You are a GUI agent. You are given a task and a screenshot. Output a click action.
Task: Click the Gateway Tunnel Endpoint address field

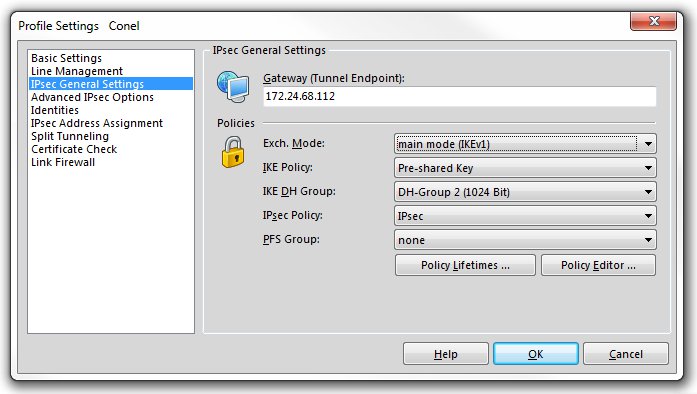459,96
